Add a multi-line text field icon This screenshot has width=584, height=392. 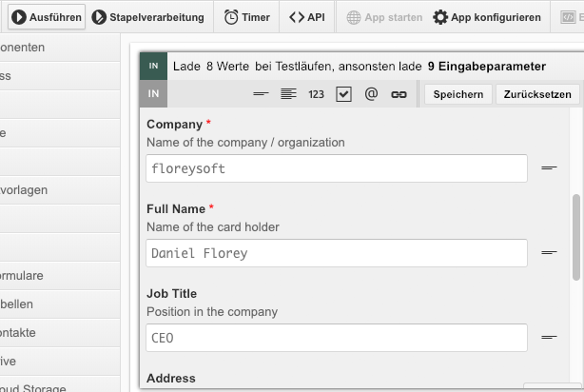click(x=288, y=94)
